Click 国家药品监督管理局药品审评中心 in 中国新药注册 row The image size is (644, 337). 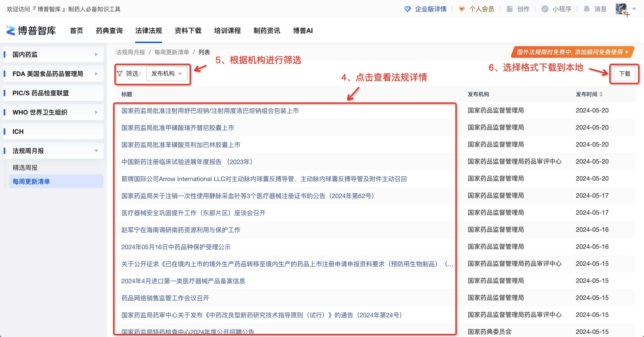tap(515, 161)
